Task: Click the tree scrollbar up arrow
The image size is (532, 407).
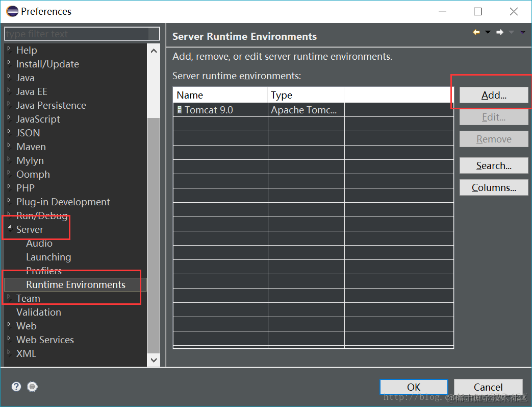Action: [x=154, y=51]
